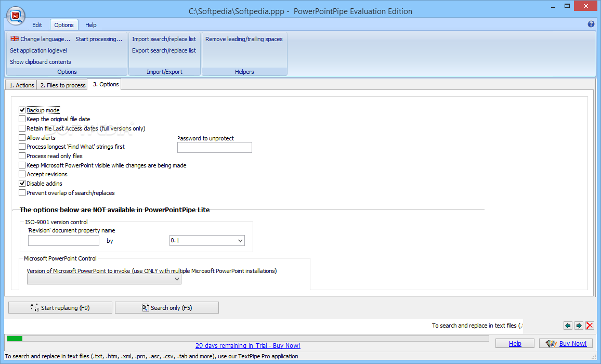Click Change language text in ribbon
This screenshot has width=601, height=364.
pyautogui.click(x=45, y=39)
